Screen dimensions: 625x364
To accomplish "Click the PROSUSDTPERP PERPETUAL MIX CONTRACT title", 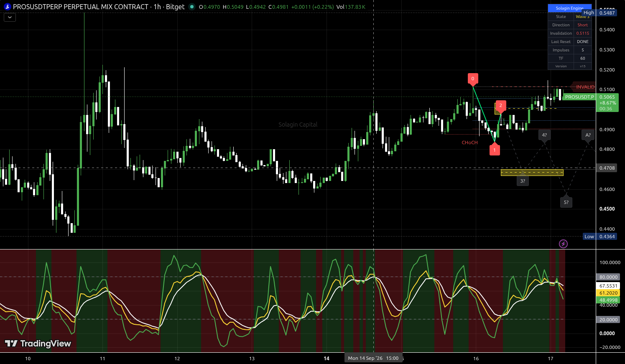I will point(81,7).
